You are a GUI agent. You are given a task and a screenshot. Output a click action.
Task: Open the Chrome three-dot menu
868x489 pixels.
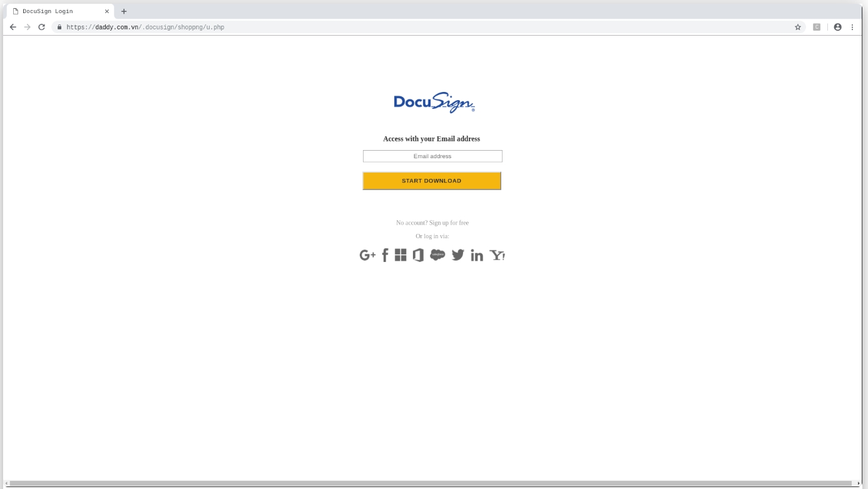853,28
